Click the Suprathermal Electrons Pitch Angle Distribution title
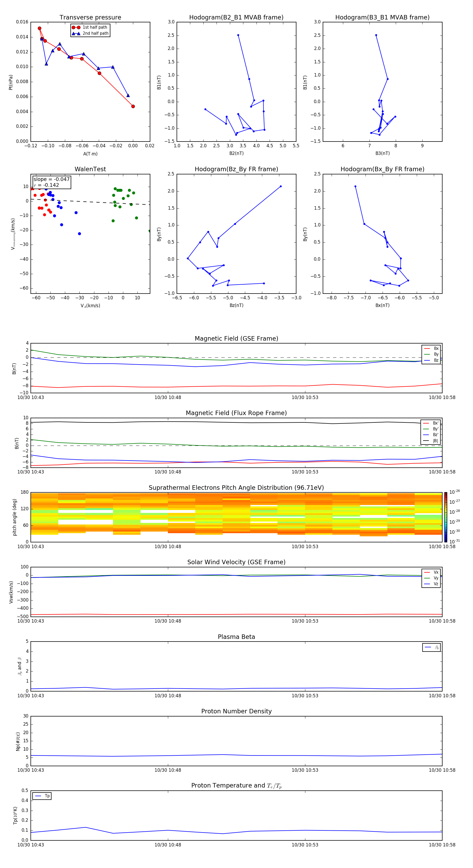This screenshot has height=868, width=473. pyautogui.click(x=236, y=488)
